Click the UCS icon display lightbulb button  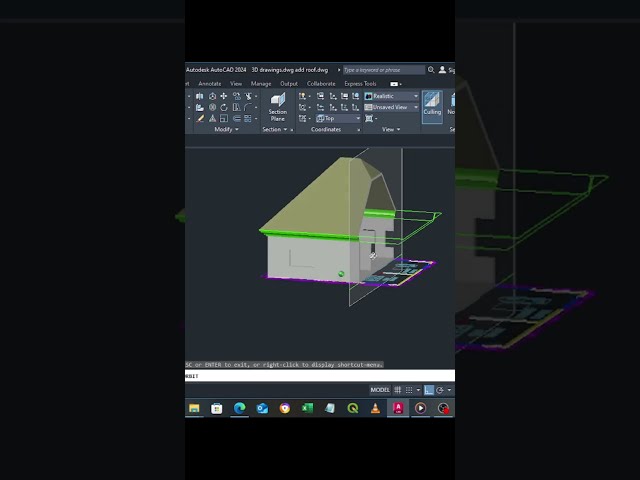[302, 96]
